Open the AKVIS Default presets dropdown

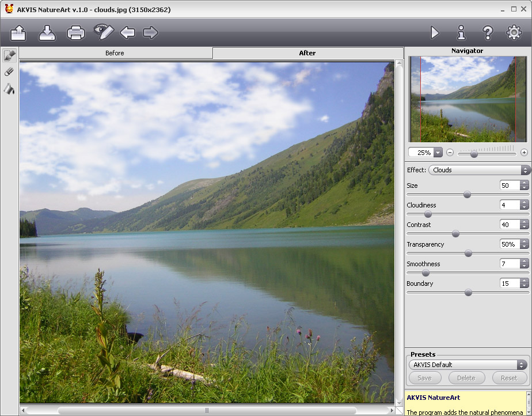point(468,365)
